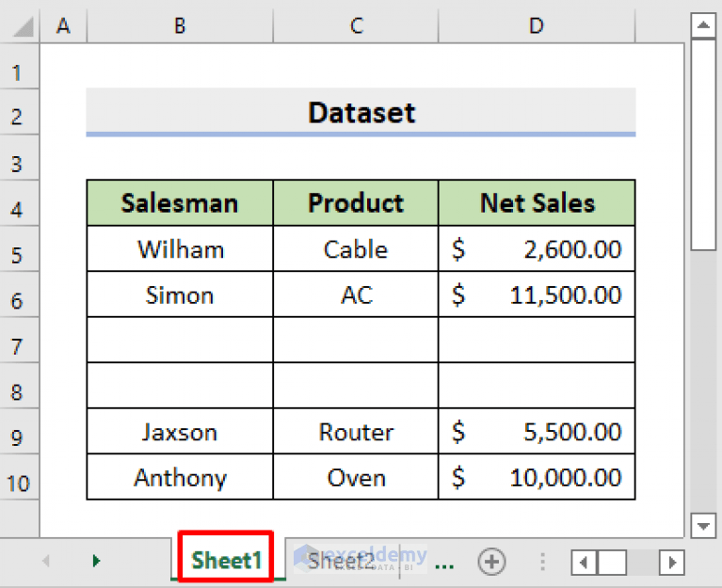The image size is (722, 588).
Task: Select empty cell D7 in table
Action: coord(537,340)
